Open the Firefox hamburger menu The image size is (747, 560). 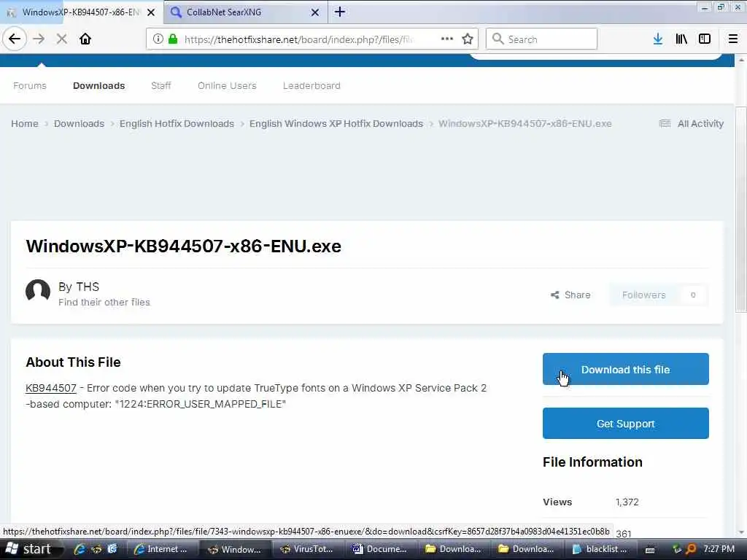point(732,39)
